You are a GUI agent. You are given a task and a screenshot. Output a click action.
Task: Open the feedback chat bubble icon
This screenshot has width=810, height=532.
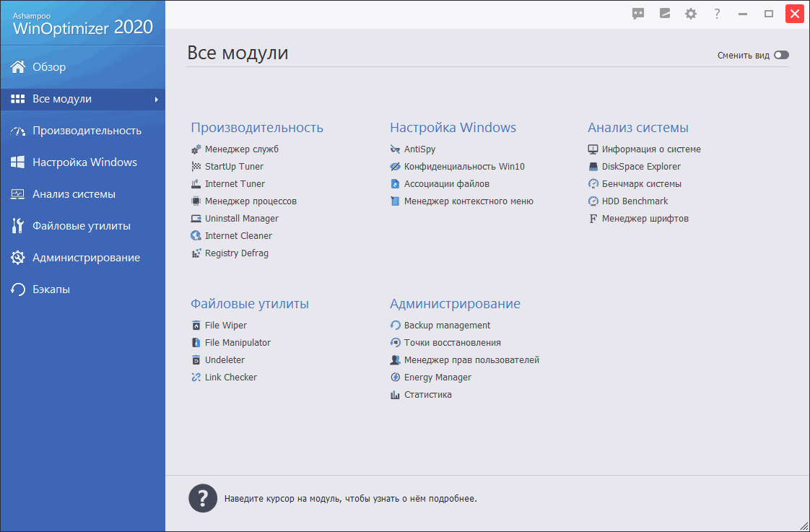click(638, 14)
